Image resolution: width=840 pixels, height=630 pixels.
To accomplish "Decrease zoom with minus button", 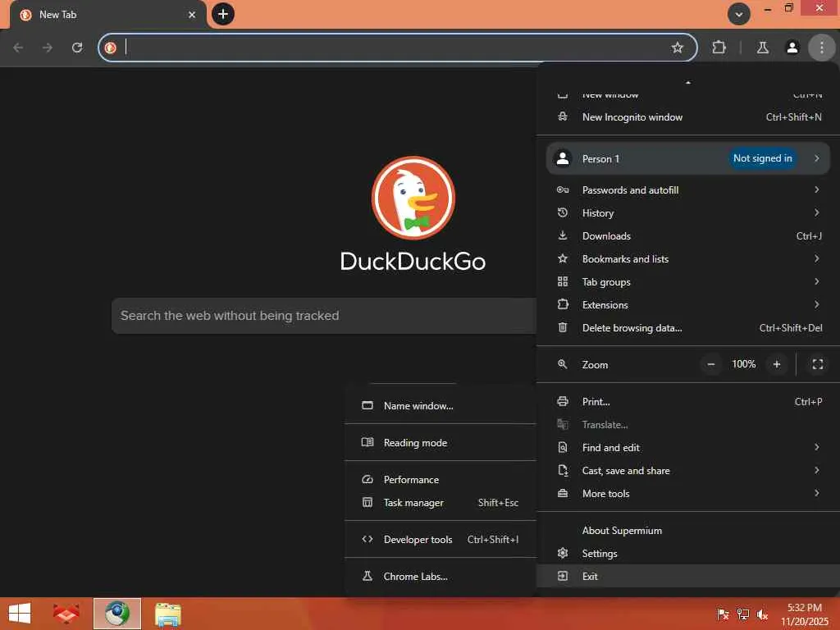I will (x=711, y=364).
